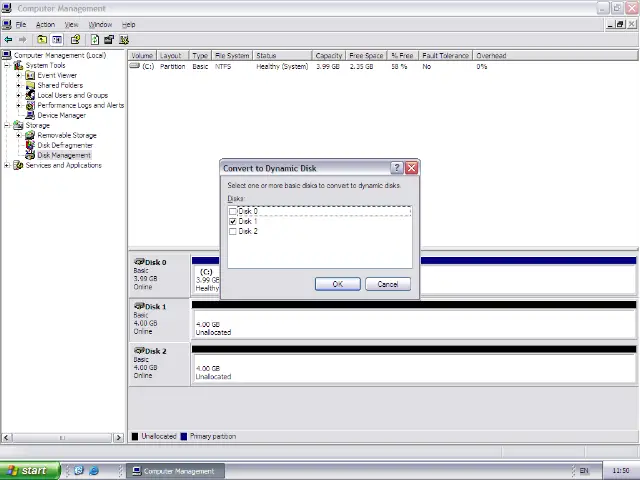Select the System Tools tree icon
640x480 pixels.
click(x=18, y=65)
